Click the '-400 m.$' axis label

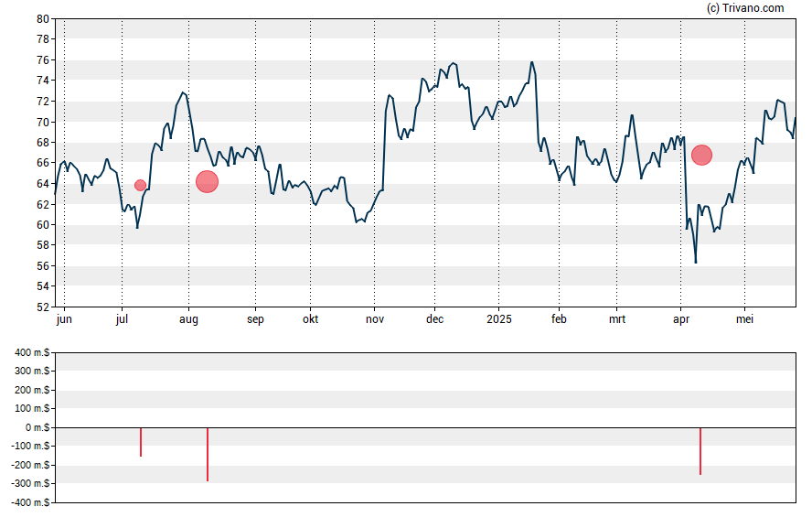30,502
